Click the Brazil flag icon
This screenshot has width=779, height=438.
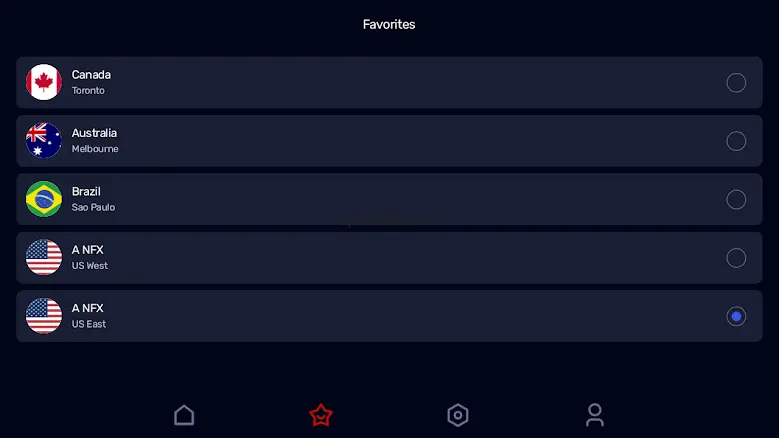pos(44,199)
